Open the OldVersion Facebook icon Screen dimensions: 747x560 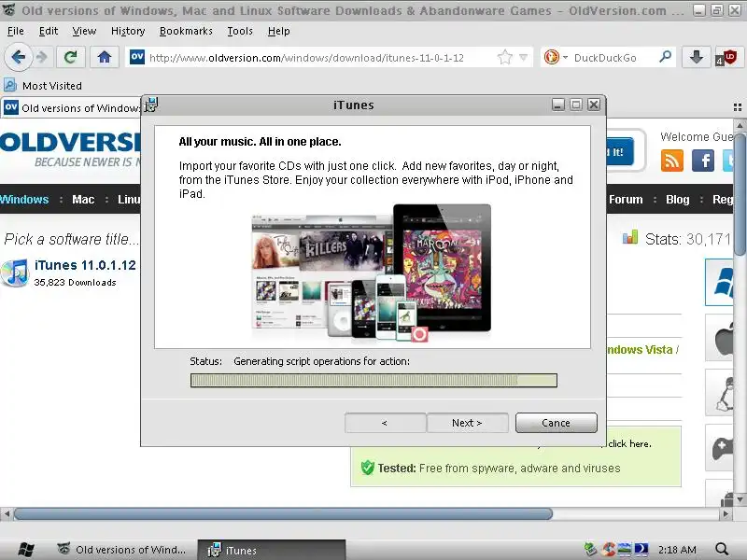(x=703, y=160)
